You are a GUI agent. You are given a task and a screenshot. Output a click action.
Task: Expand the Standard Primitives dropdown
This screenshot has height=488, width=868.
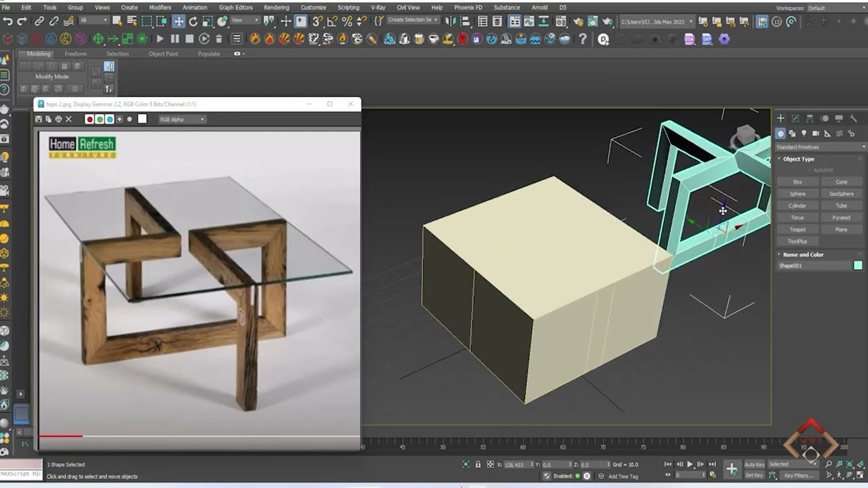[821, 147]
